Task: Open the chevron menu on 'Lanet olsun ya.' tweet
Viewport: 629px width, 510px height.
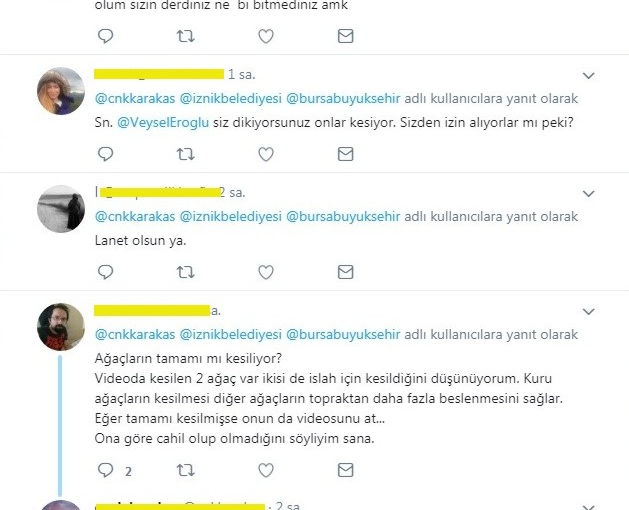Action: tap(588, 193)
